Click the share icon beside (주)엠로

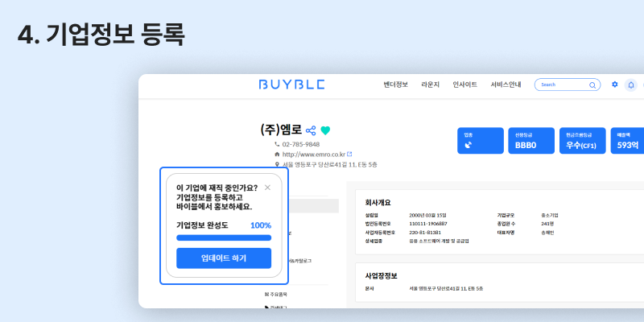click(x=311, y=130)
